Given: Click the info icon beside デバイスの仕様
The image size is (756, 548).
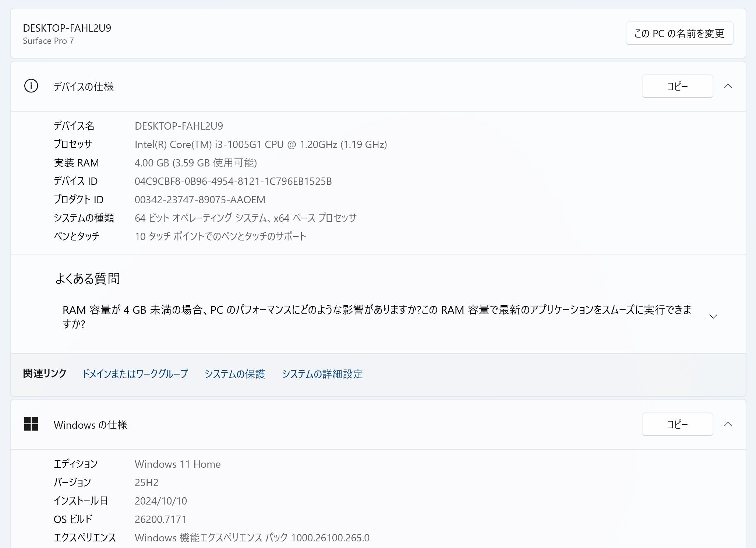Looking at the screenshot, I should [31, 86].
